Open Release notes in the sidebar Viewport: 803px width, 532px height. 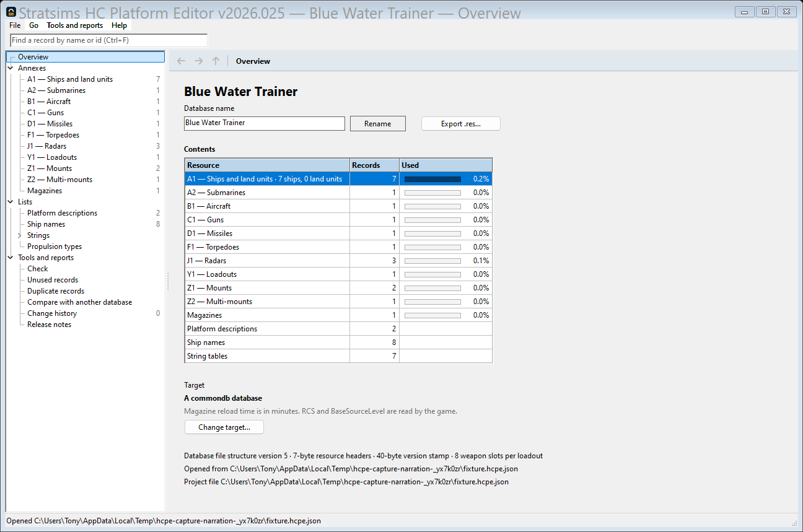pos(50,325)
